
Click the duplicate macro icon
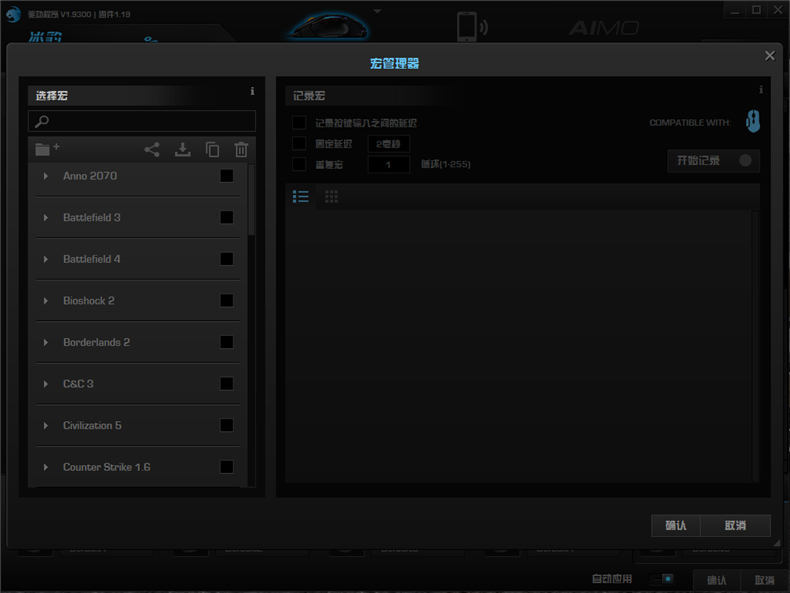tap(213, 150)
